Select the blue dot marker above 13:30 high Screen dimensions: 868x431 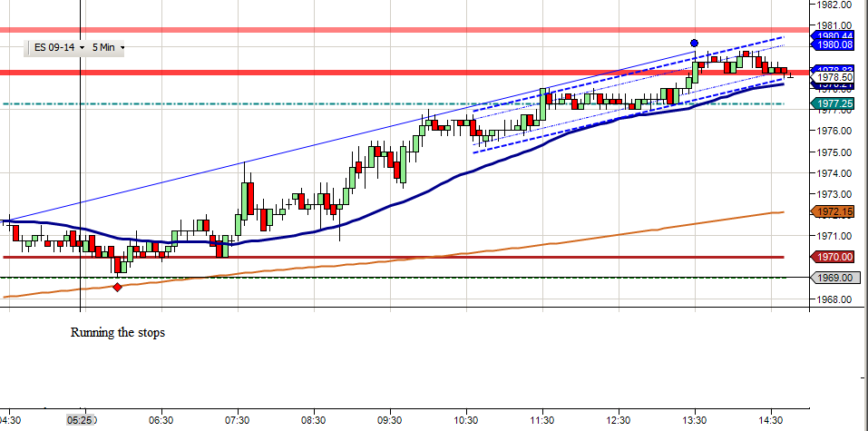coord(694,44)
